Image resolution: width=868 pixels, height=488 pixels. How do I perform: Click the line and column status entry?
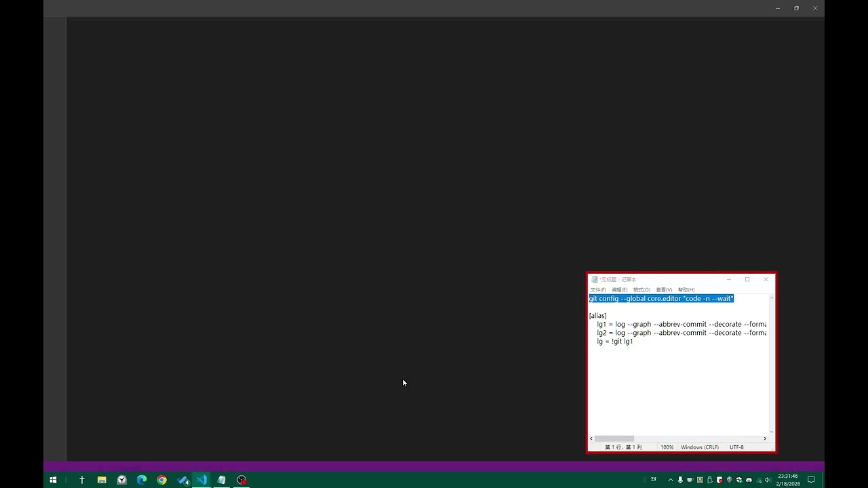tap(623, 447)
